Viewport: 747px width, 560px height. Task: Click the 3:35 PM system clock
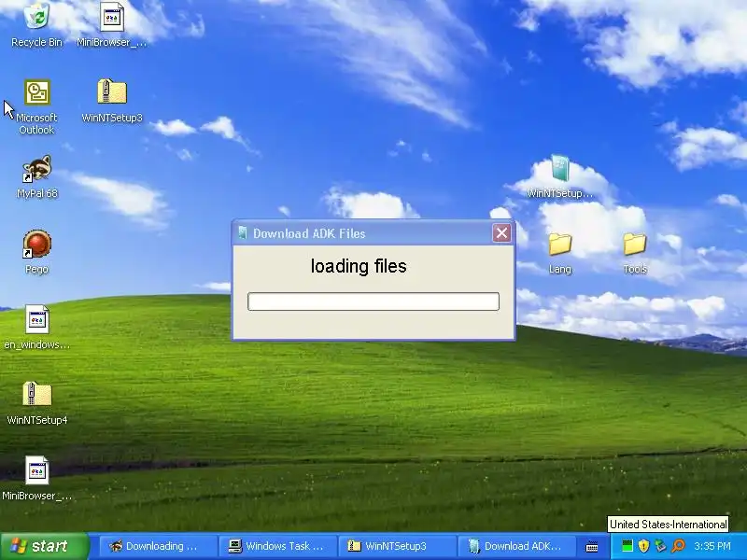coord(712,546)
